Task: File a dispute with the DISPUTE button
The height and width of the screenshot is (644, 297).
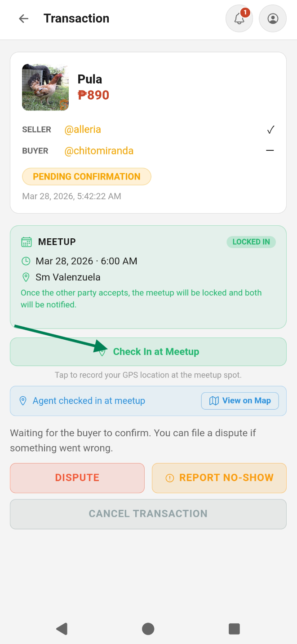Action: (x=77, y=478)
